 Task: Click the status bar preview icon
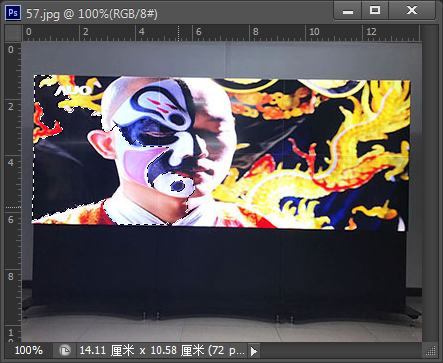(65, 351)
